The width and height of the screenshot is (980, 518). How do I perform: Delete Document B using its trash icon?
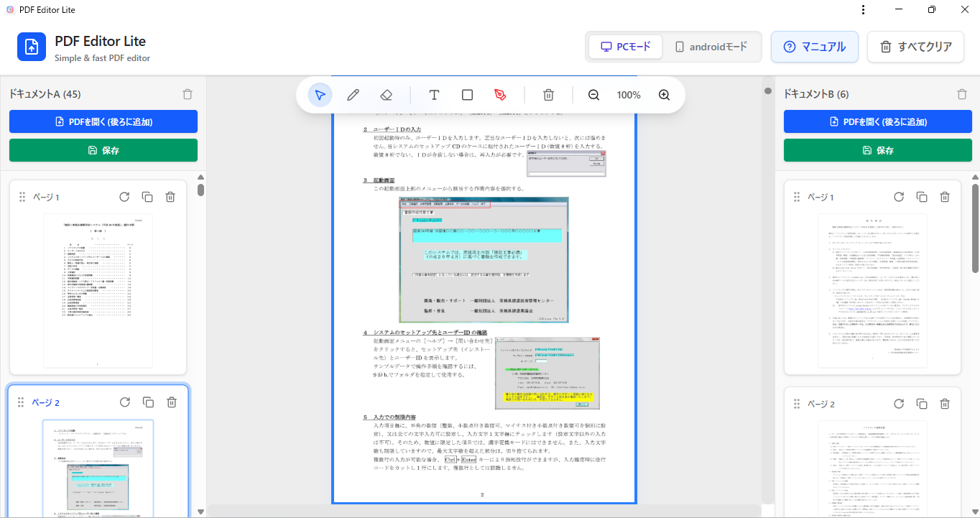coord(962,94)
